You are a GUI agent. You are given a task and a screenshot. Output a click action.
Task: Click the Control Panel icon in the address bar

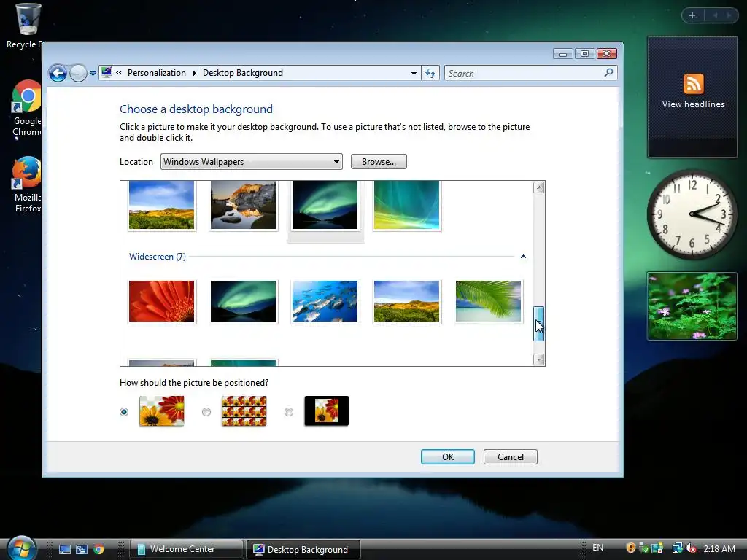pos(107,72)
